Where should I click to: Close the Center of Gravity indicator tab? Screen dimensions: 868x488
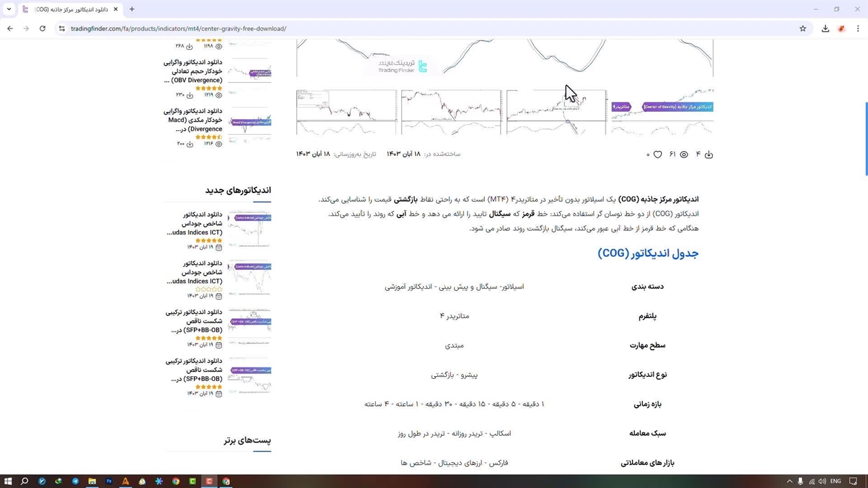[x=116, y=9]
